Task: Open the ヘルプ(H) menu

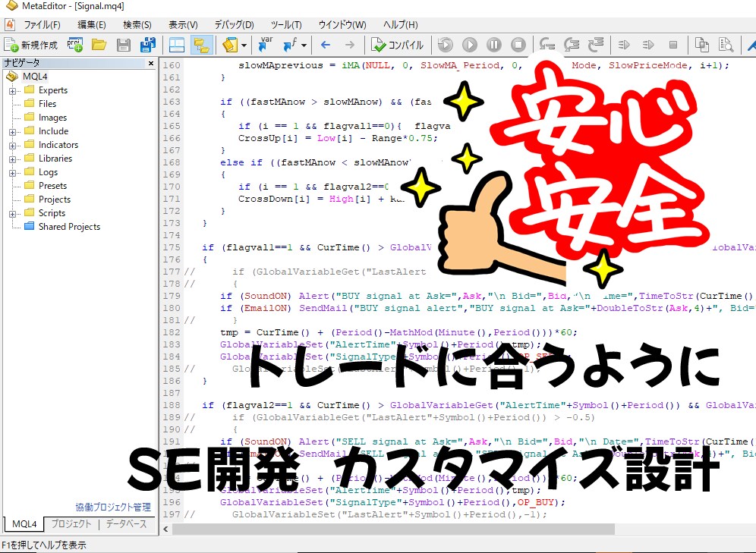Action: pyautogui.click(x=400, y=25)
